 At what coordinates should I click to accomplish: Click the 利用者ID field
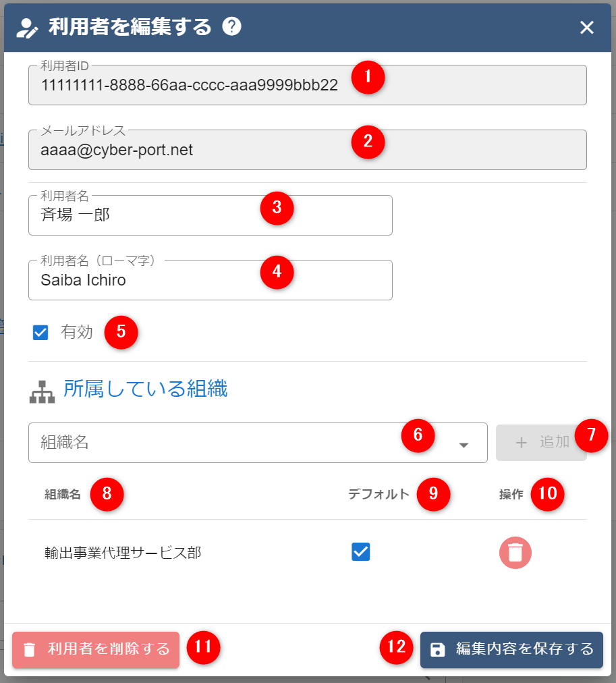(x=189, y=86)
